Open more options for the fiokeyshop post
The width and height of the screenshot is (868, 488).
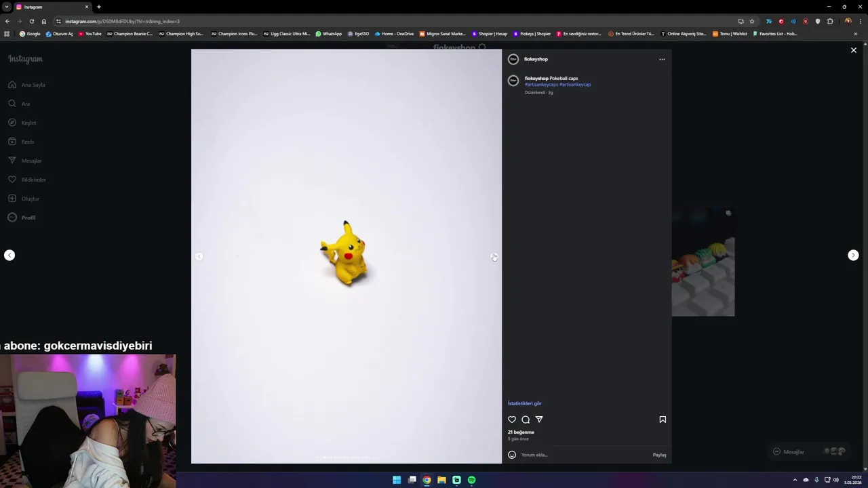pos(662,59)
